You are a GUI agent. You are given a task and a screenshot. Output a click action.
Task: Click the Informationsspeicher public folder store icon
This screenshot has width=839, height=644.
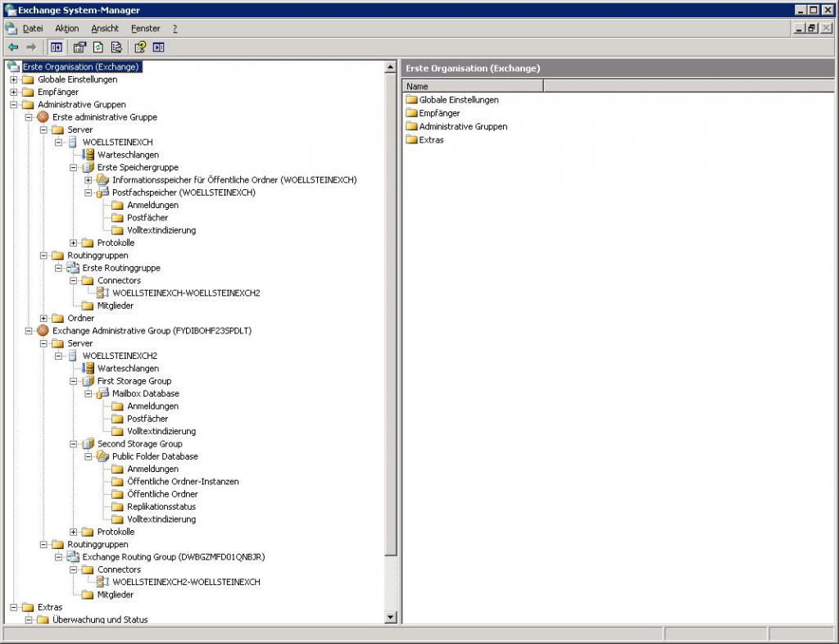point(102,180)
